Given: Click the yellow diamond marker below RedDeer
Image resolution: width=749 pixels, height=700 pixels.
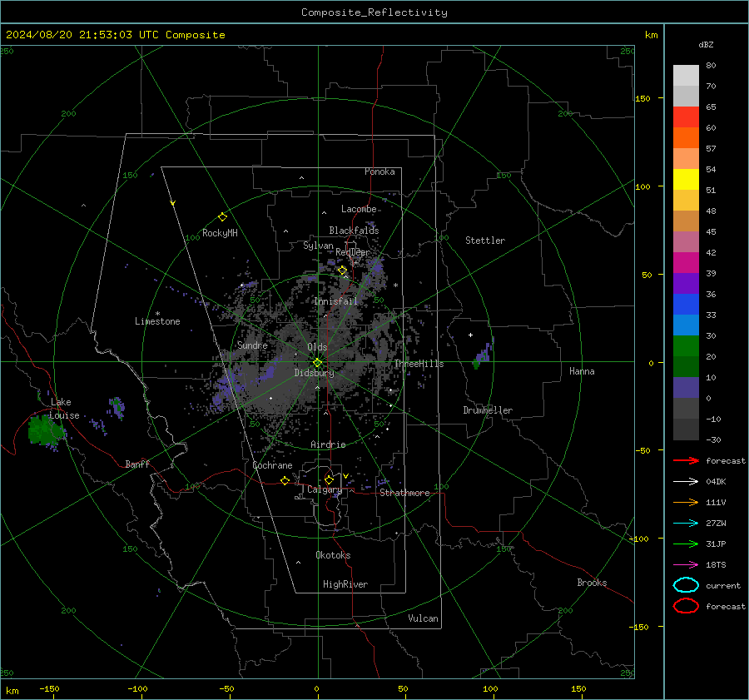Looking at the screenshot, I should click(343, 271).
